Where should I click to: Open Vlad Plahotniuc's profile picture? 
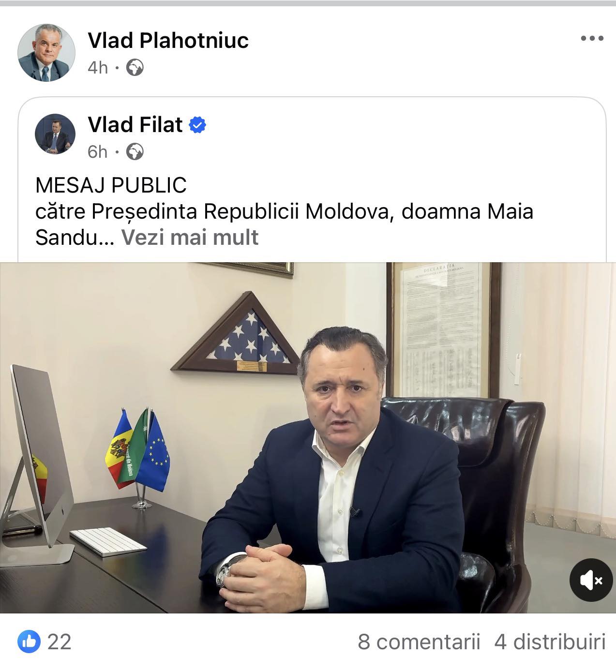point(46,53)
